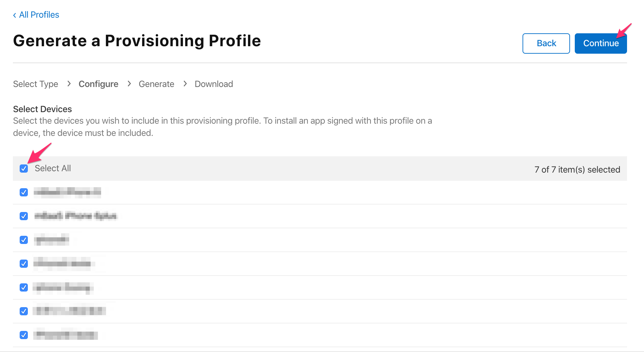Toggle the first device checkbox
The image size is (644, 352).
[24, 192]
